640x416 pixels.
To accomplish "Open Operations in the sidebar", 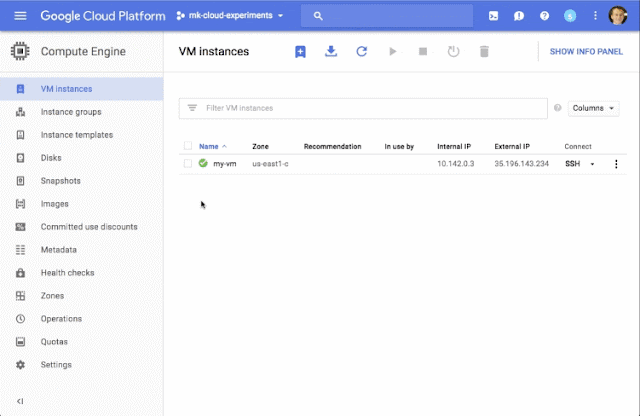I will (x=82, y=318).
